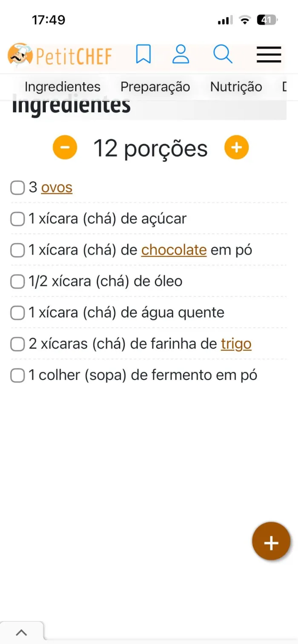Open the bookmark/save icon
Viewport: 298px width, 644px height.
pos(143,54)
